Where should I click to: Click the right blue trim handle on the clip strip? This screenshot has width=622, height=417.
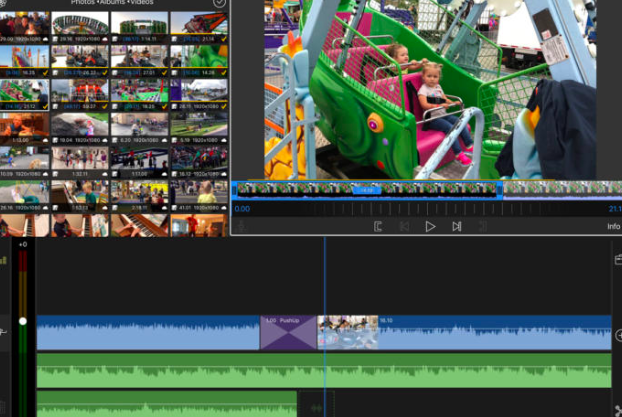pos(499,190)
